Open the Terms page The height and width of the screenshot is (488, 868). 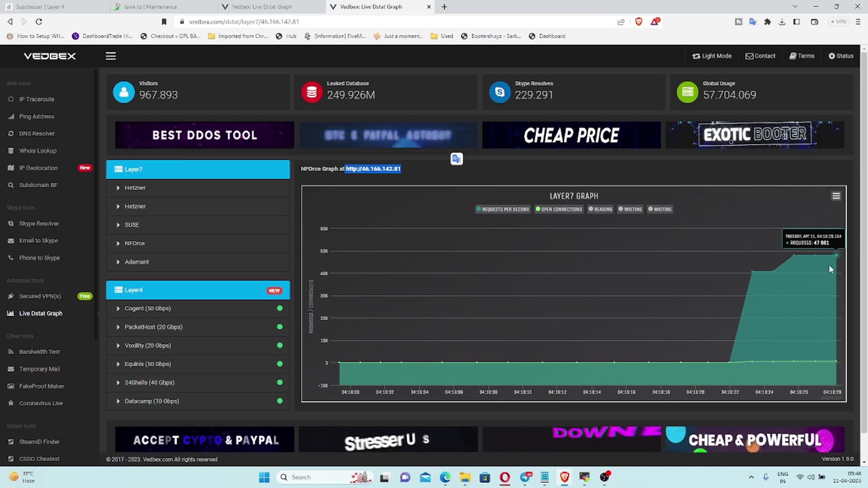pyautogui.click(x=802, y=56)
